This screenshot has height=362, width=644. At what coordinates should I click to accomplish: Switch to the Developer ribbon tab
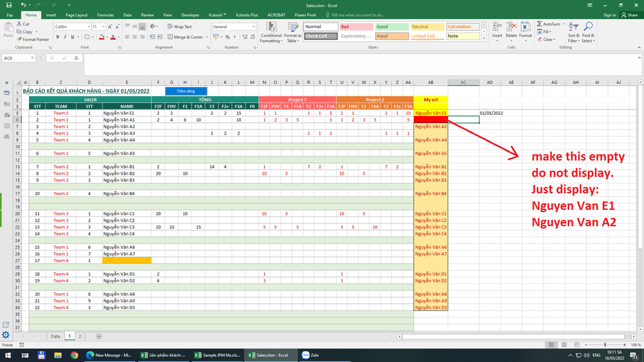point(190,15)
